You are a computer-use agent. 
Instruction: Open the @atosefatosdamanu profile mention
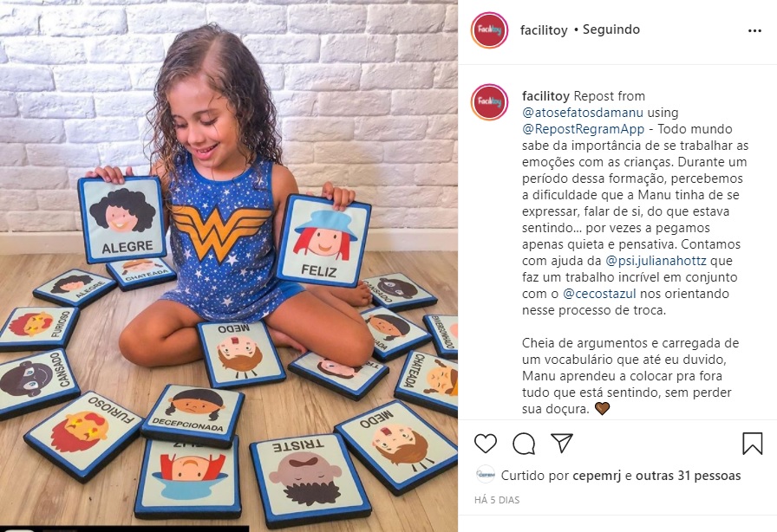click(583, 113)
